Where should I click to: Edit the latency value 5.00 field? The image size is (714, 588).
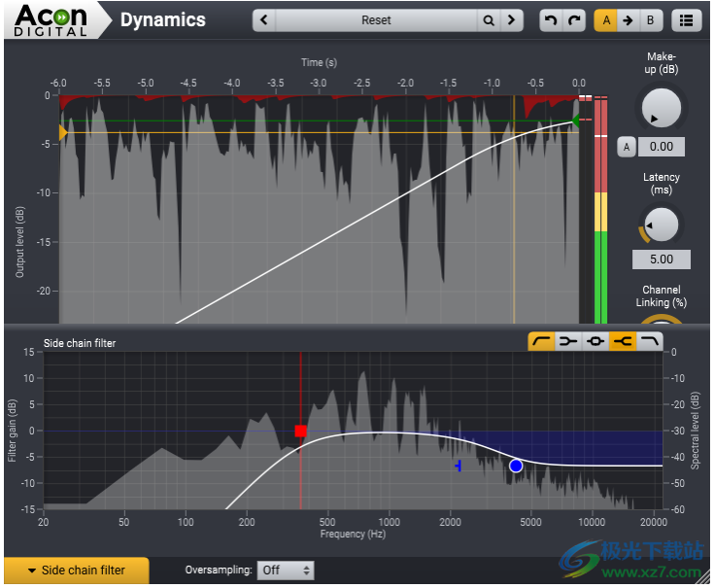click(662, 259)
